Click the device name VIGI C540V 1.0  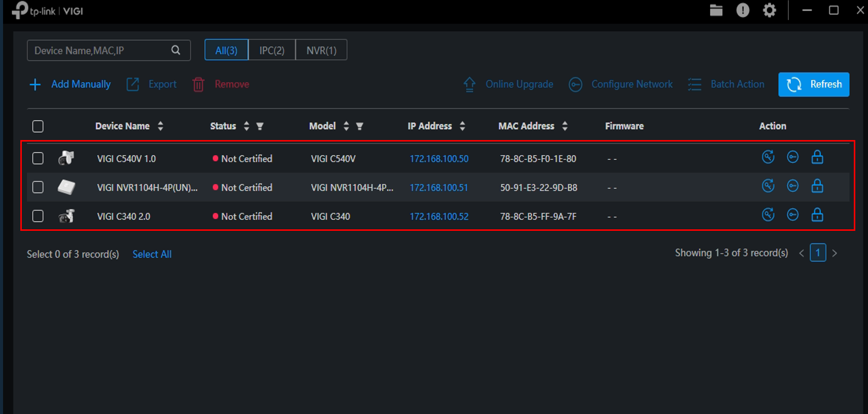coord(126,159)
